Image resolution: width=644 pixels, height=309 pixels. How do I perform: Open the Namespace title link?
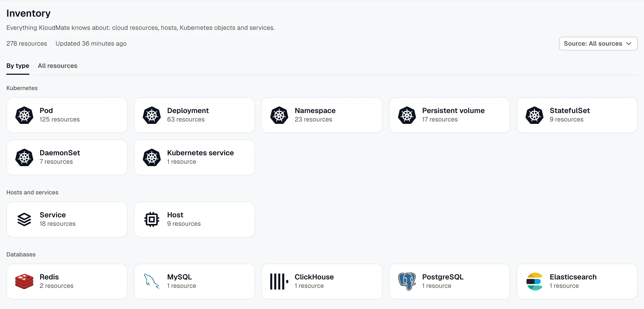point(315,110)
